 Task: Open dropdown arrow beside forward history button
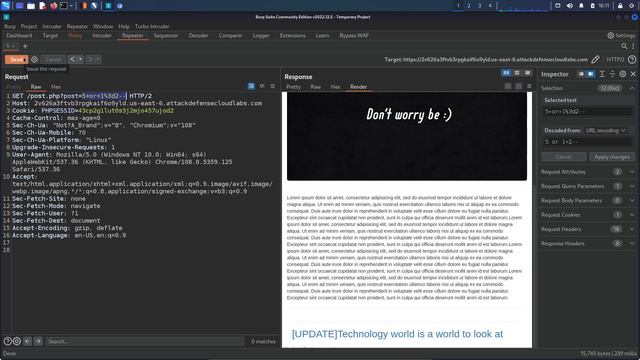pos(98,60)
